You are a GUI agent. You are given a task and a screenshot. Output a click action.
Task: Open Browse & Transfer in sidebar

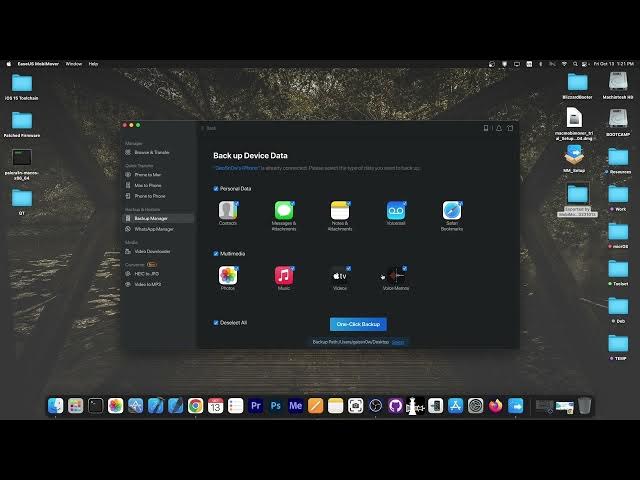[x=151, y=152]
